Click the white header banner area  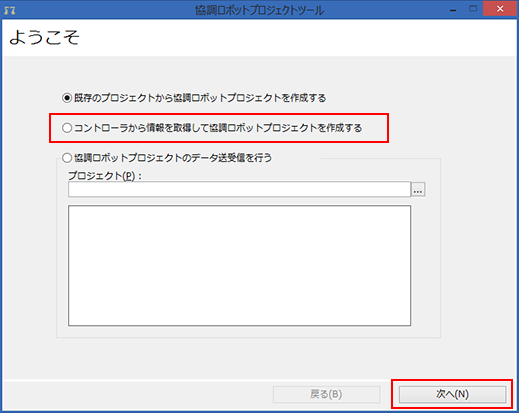point(259,38)
